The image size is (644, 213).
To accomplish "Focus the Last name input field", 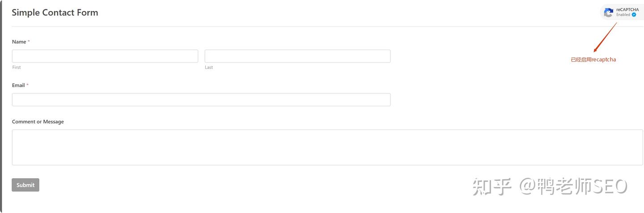I will 297,56.
